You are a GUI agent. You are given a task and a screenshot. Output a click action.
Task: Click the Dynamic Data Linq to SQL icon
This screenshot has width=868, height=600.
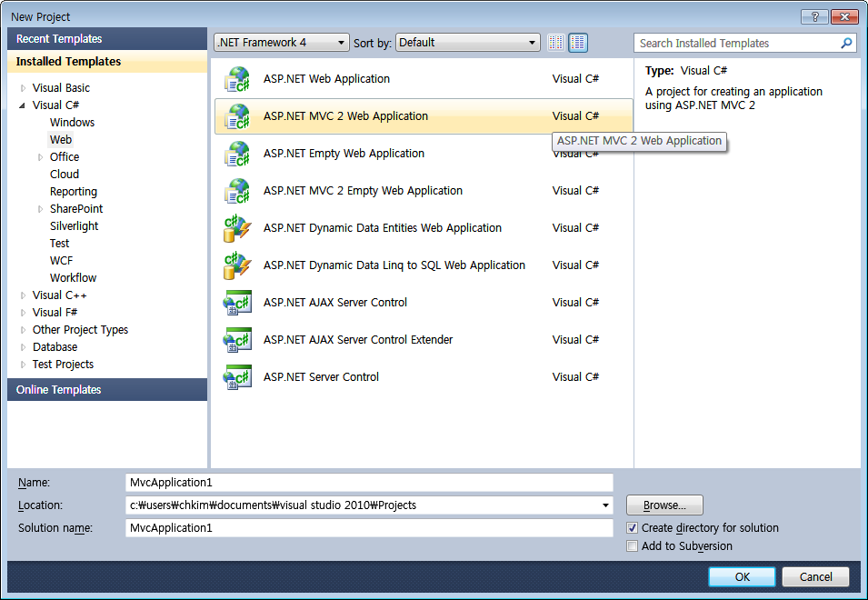point(237,265)
